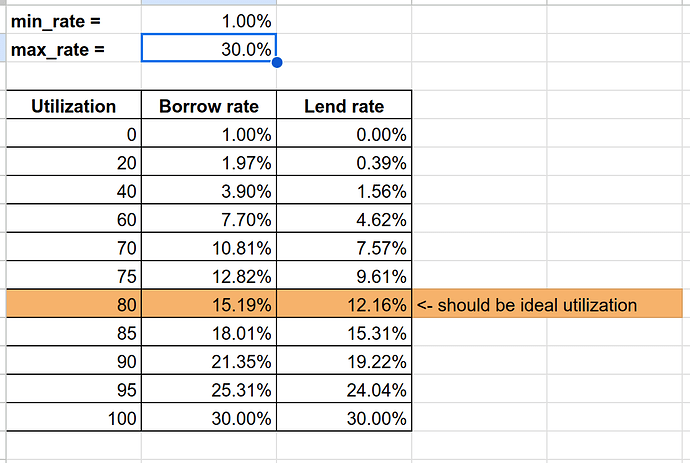690x463 pixels.
Task: Click the 'should be ideal utilization' note cell
Action: 547,303
